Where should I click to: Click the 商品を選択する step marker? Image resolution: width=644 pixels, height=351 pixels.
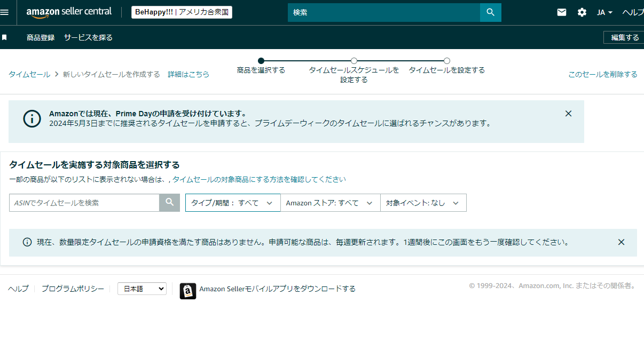pyautogui.click(x=261, y=61)
